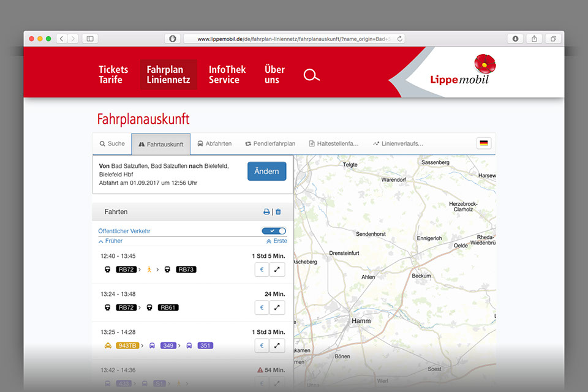Expand details of the 13:25 trip
Image resolution: width=588 pixels, height=392 pixels.
[277, 345]
